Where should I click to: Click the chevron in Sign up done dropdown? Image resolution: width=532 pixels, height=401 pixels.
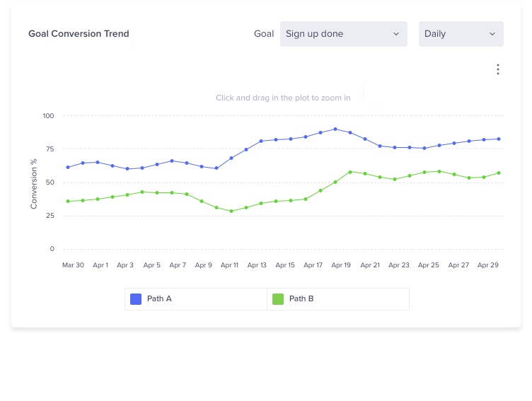(x=396, y=34)
